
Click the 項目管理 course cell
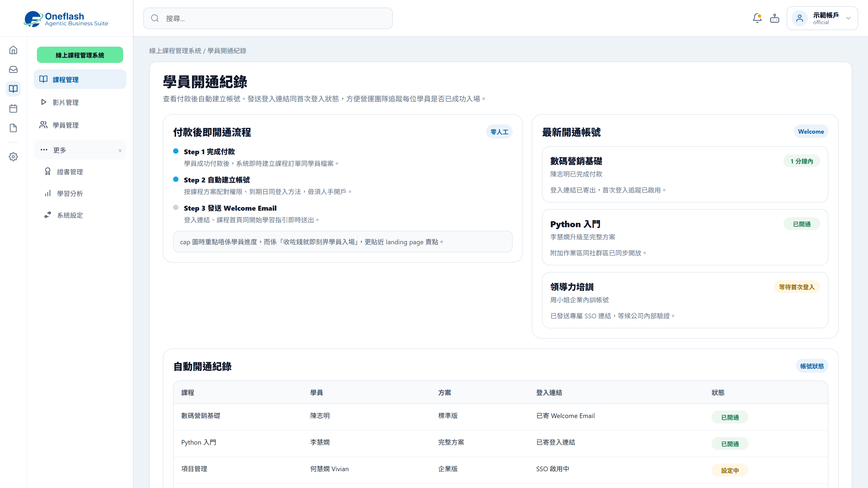(194, 469)
